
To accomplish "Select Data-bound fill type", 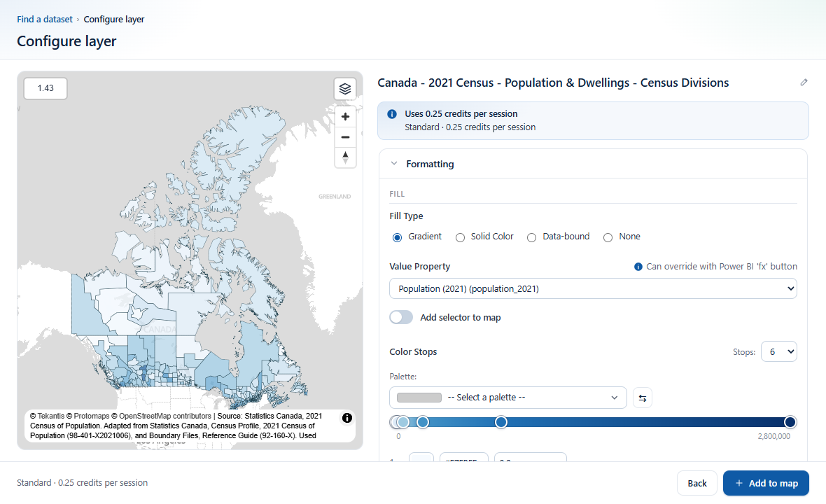I will [x=531, y=237].
